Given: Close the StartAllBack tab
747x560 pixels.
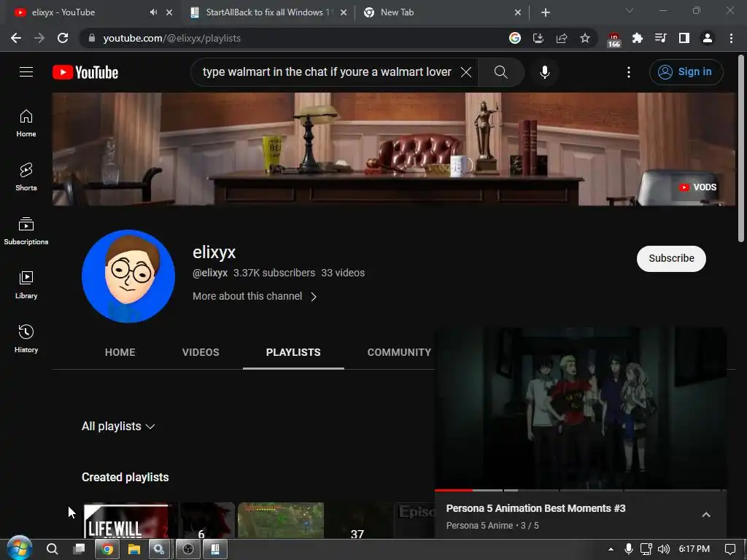Looking at the screenshot, I should point(344,12).
